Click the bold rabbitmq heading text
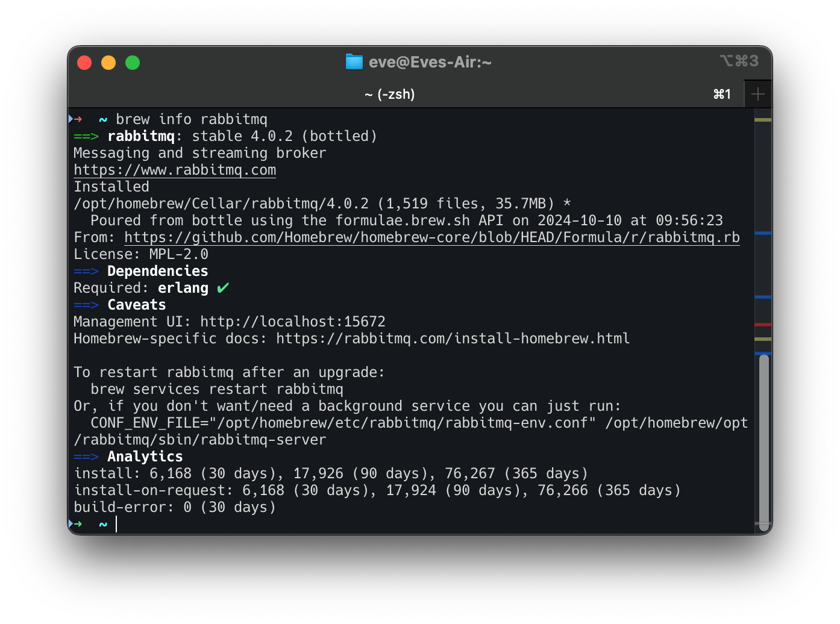840x624 pixels. coord(141,136)
